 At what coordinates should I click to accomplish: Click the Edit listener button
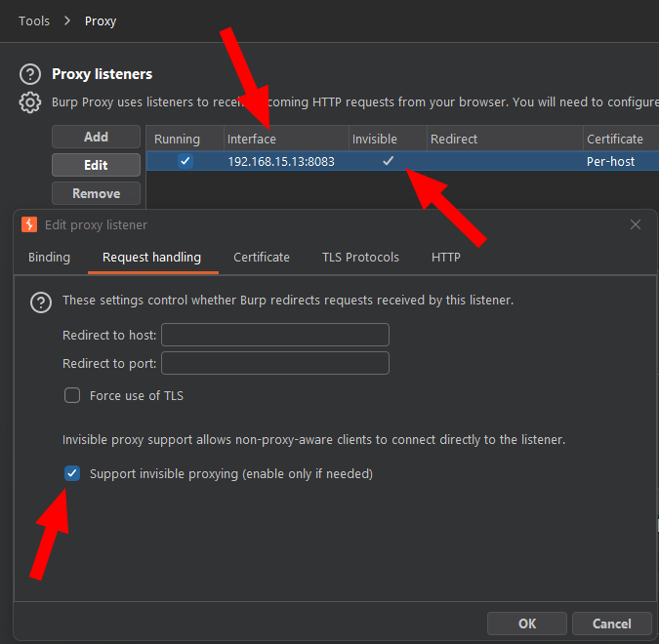(96, 165)
